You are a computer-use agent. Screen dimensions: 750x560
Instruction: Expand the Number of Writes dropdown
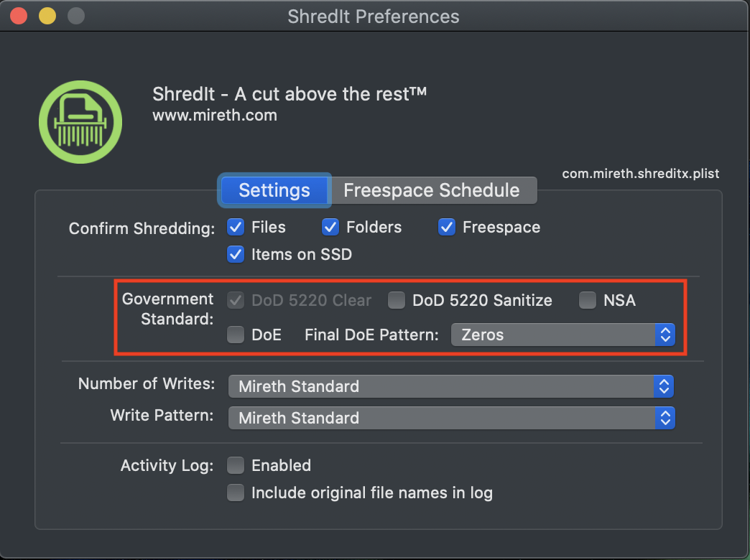click(x=450, y=386)
